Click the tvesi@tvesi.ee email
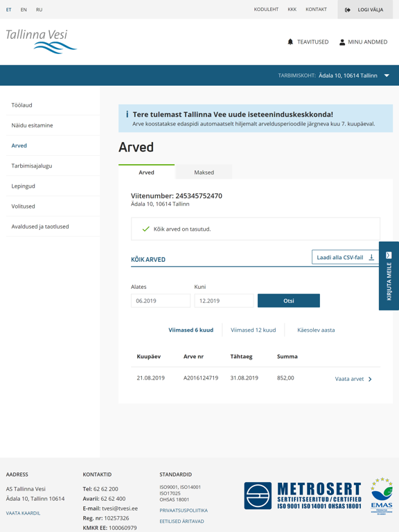399x532 pixels. click(x=120, y=508)
